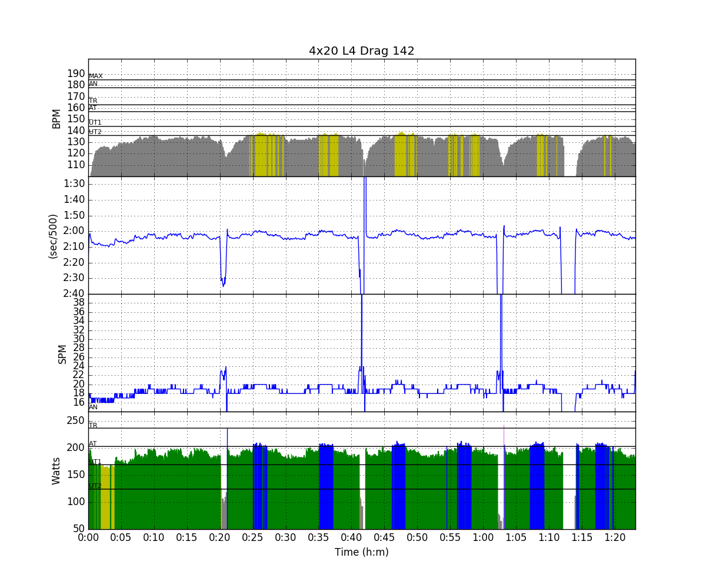Click the BPM y-axis label

tap(56, 118)
